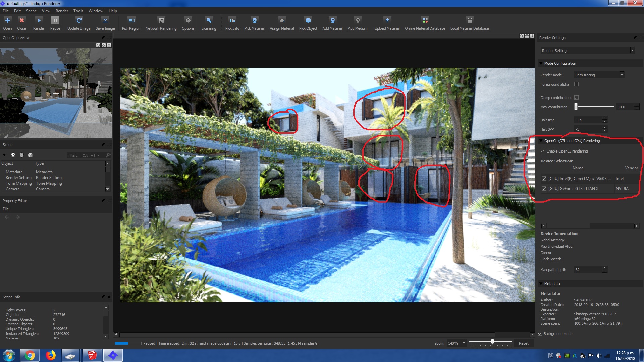The height and width of the screenshot is (362, 644).
Task: Toggle the Foreground alpha checkbox
Action: tap(576, 84)
